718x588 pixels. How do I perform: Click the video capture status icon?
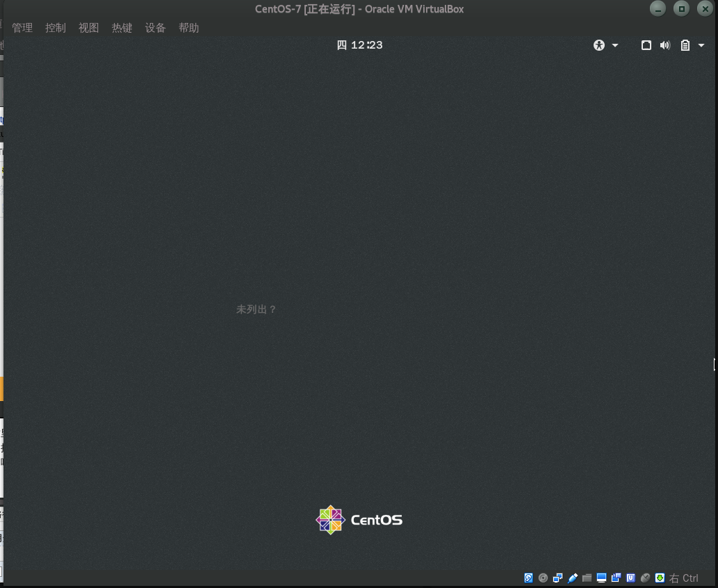click(x=617, y=578)
